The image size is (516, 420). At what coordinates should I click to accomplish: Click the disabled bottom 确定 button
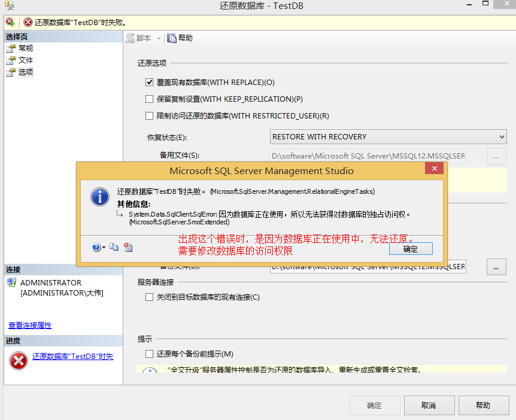(x=375, y=405)
